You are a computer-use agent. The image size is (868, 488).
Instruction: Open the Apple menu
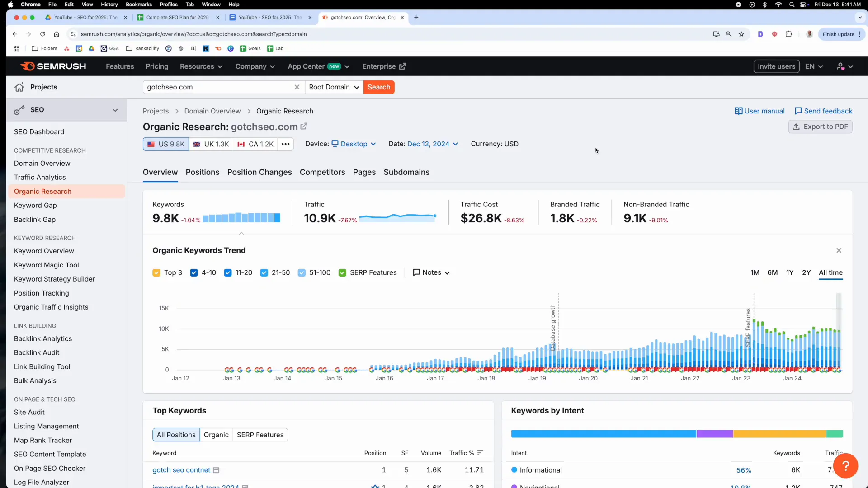(10, 5)
